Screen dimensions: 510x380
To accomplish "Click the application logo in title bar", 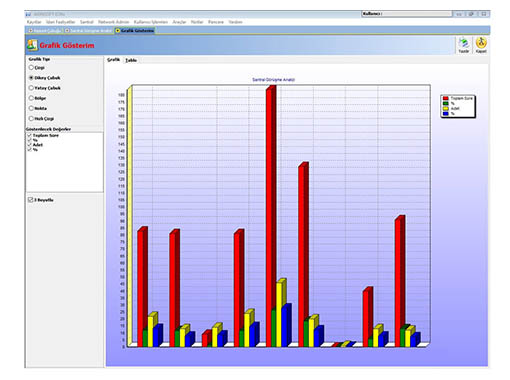I will [29, 14].
